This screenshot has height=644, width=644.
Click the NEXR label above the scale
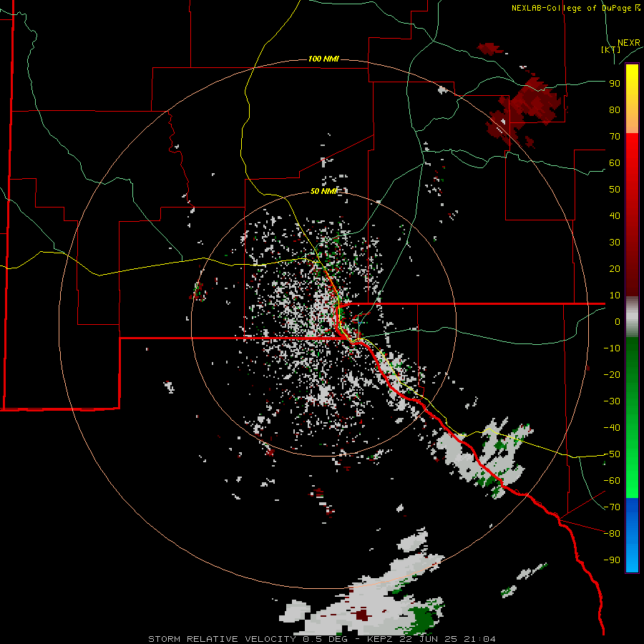(x=628, y=43)
